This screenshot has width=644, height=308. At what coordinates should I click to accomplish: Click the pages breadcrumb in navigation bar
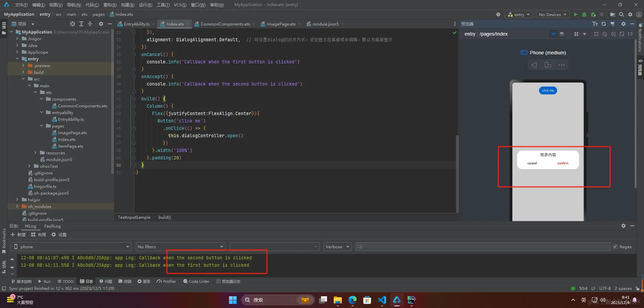point(99,14)
